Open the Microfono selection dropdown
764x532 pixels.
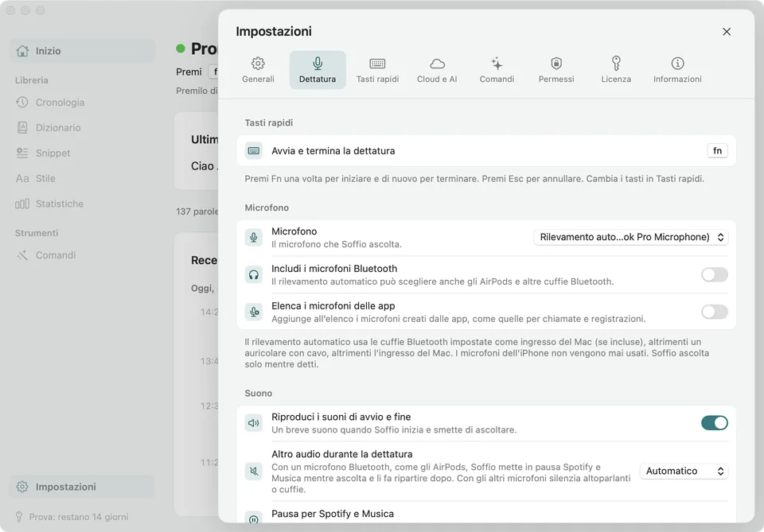(631, 237)
